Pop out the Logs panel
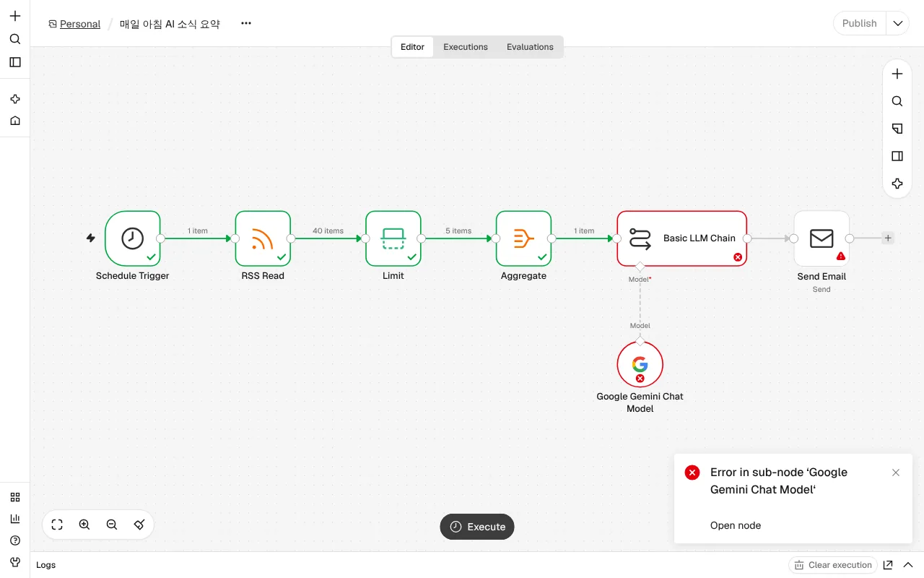 point(888,565)
